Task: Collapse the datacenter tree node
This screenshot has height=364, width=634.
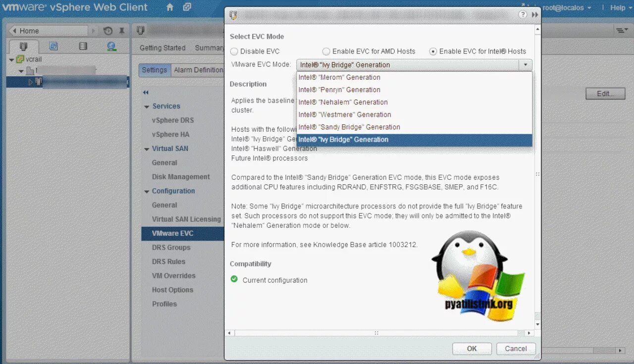Action: [x=21, y=71]
